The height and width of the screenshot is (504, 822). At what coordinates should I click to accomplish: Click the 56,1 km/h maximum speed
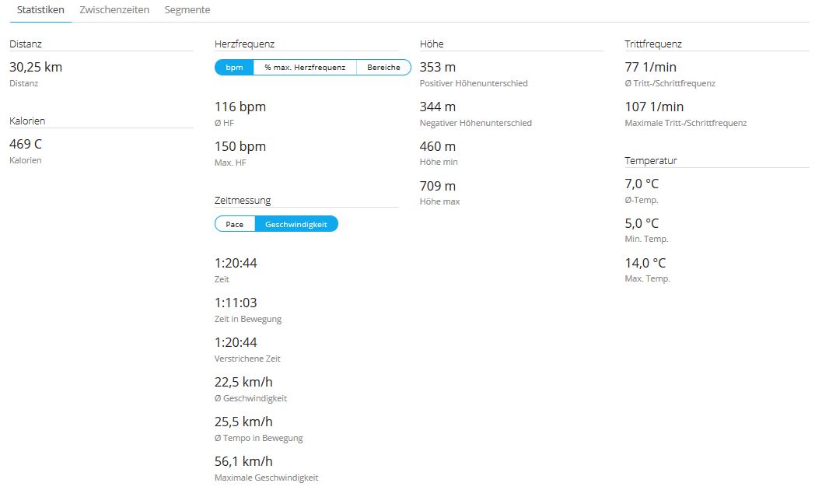(x=243, y=461)
